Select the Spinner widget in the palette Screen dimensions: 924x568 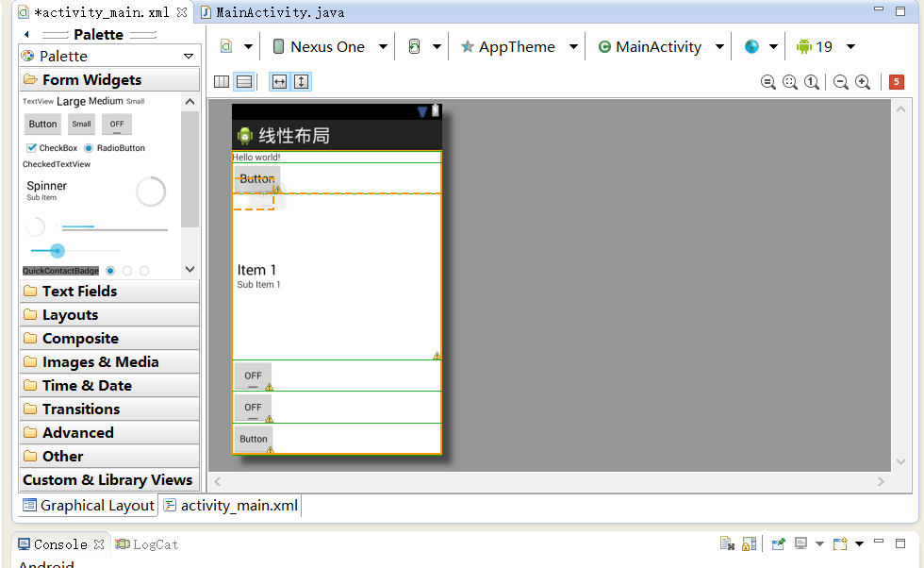[46, 186]
